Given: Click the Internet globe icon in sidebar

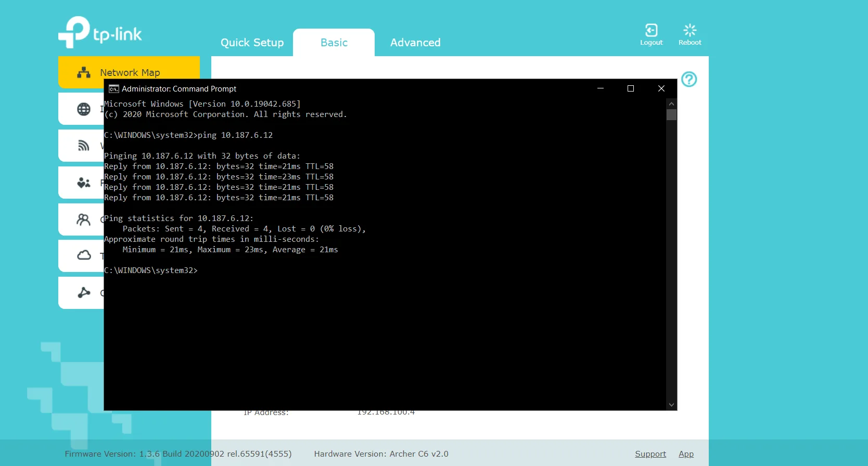Looking at the screenshot, I should (x=83, y=109).
